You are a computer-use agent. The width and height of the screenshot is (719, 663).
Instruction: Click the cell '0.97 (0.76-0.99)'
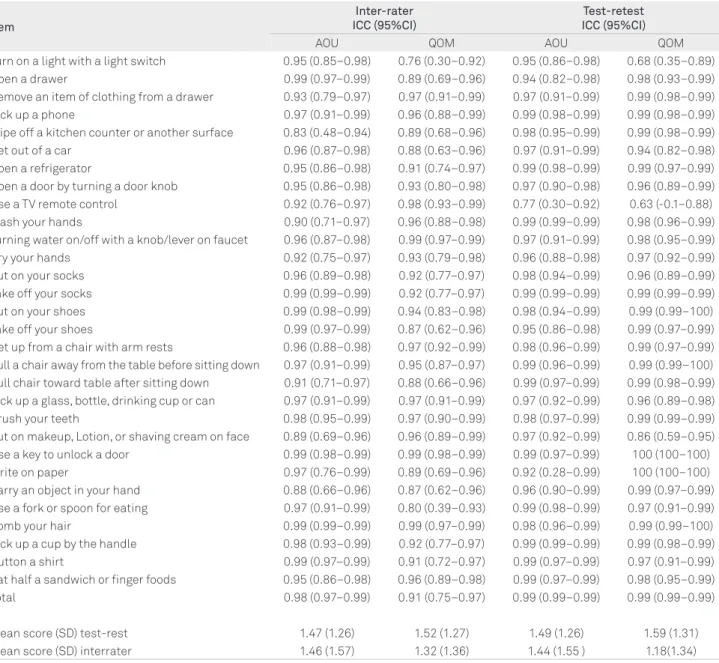pos(327,472)
